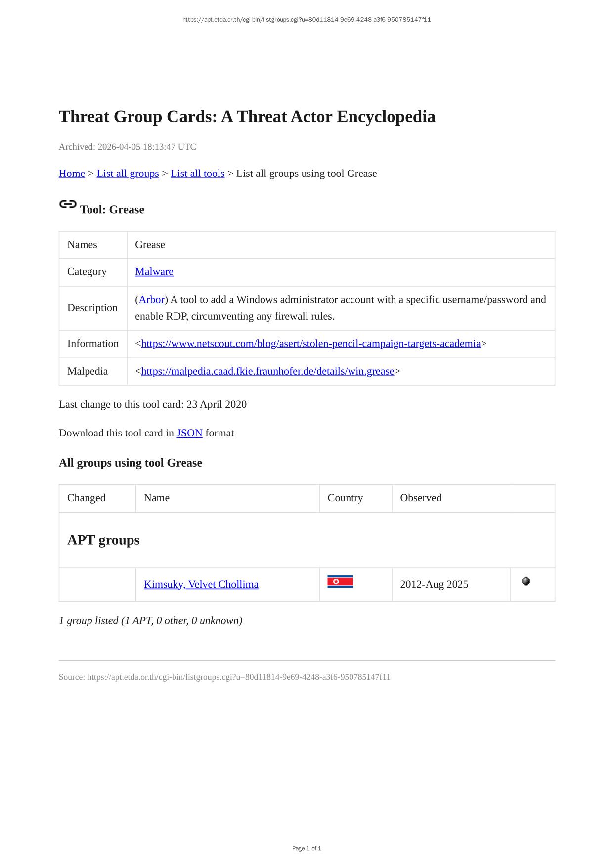Go to List all groups breadcrumb
The height and width of the screenshot is (868, 614).
pos(128,174)
